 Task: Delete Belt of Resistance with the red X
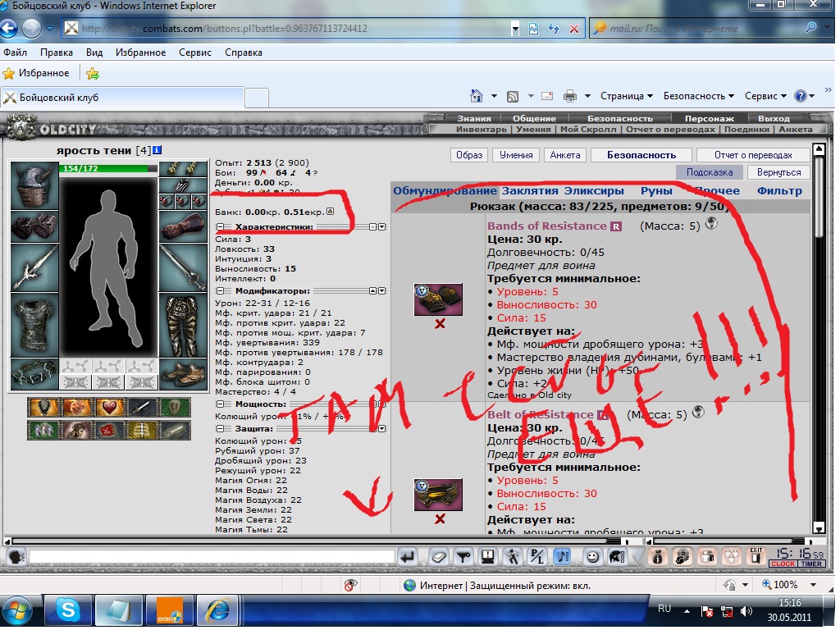pos(440,518)
